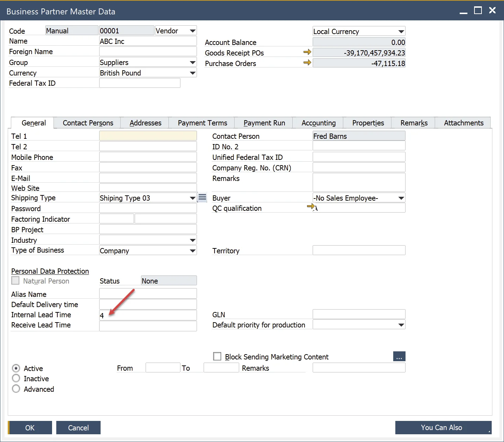Click Goods Receipt POs link arrow
This screenshot has height=442, width=504.
point(307,52)
